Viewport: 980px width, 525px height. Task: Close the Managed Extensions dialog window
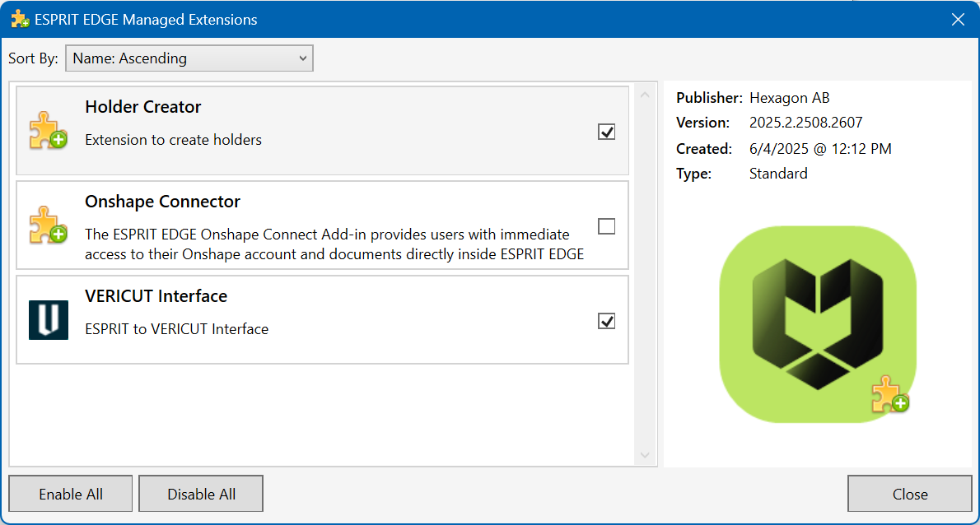(x=958, y=20)
